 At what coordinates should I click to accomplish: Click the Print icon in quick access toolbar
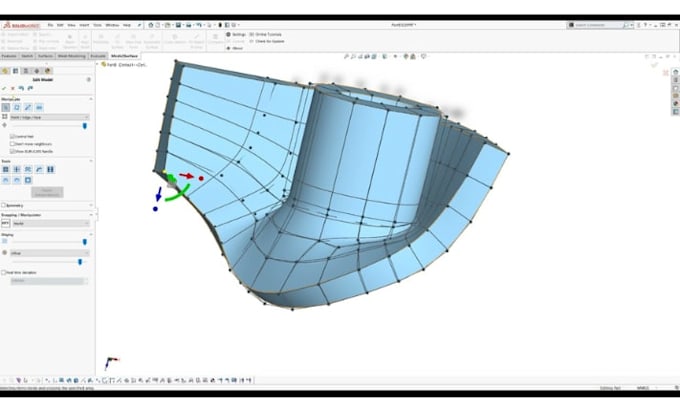click(189, 25)
